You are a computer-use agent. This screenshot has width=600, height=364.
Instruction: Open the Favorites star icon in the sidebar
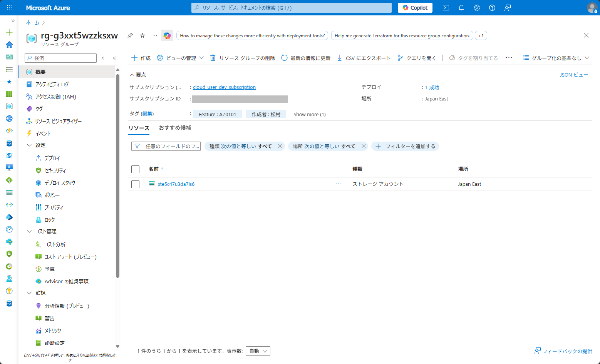9,82
